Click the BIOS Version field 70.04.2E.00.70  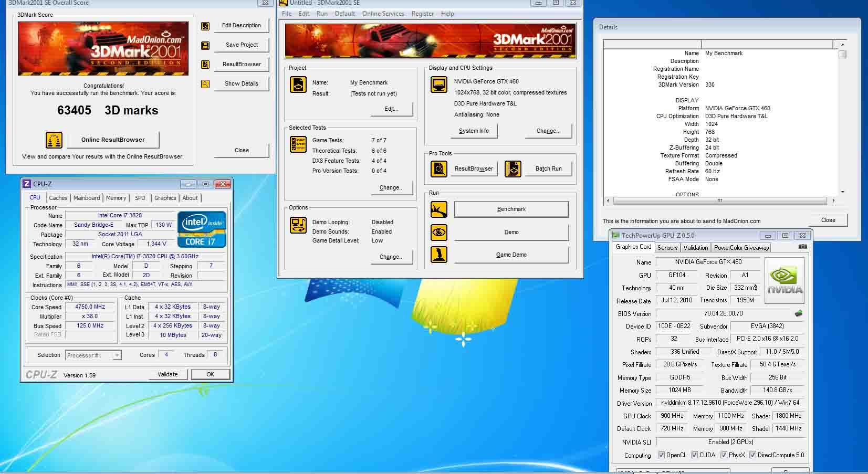(x=724, y=313)
